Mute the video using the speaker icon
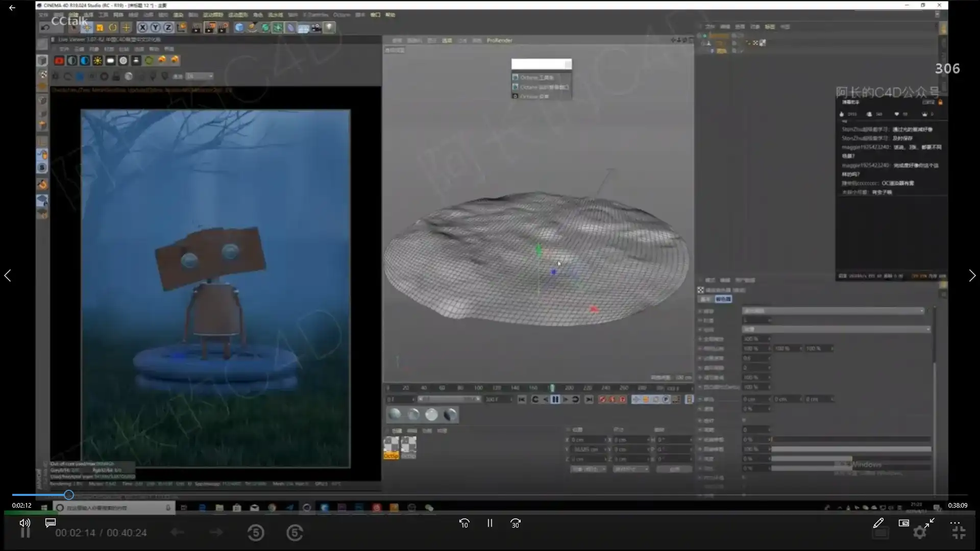 pos(24,523)
